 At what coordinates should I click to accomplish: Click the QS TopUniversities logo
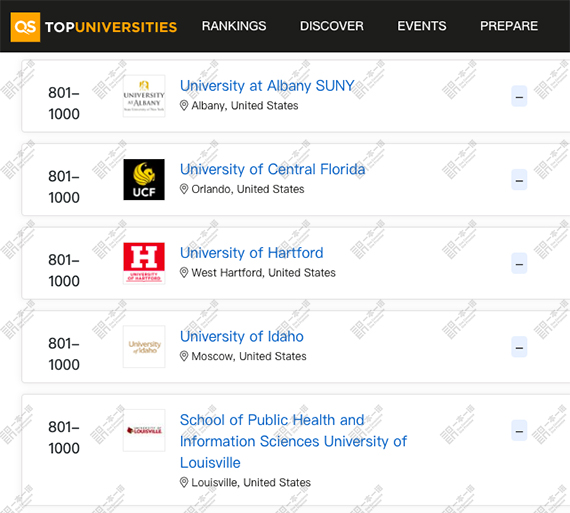[x=94, y=27]
